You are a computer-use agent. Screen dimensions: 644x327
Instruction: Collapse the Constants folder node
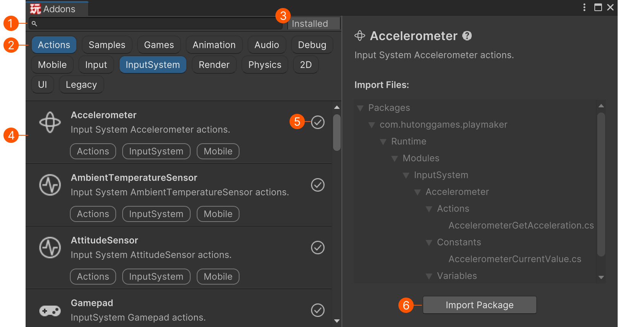point(429,243)
